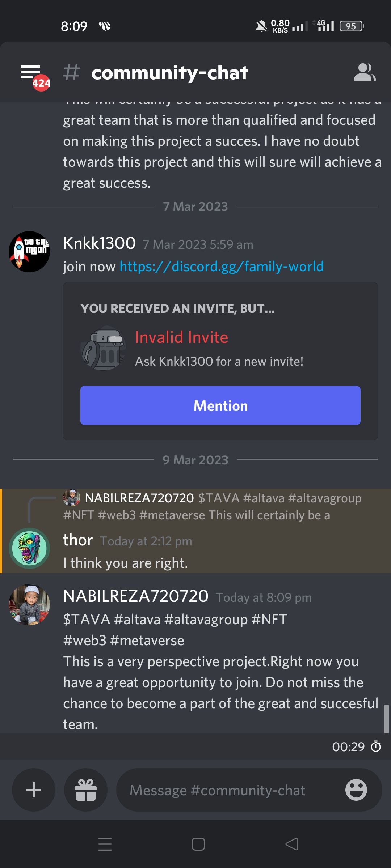Open the discord.gg/family-world link

(x=222, y=267)
